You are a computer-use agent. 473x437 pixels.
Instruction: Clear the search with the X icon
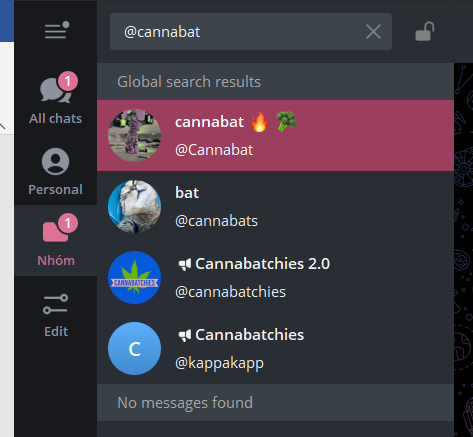373,32
